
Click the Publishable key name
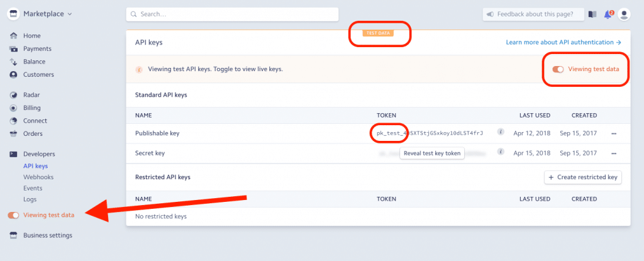(157, 133)
